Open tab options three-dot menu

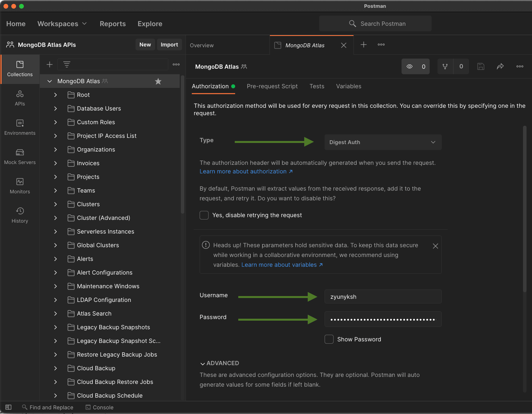(381, 45)
